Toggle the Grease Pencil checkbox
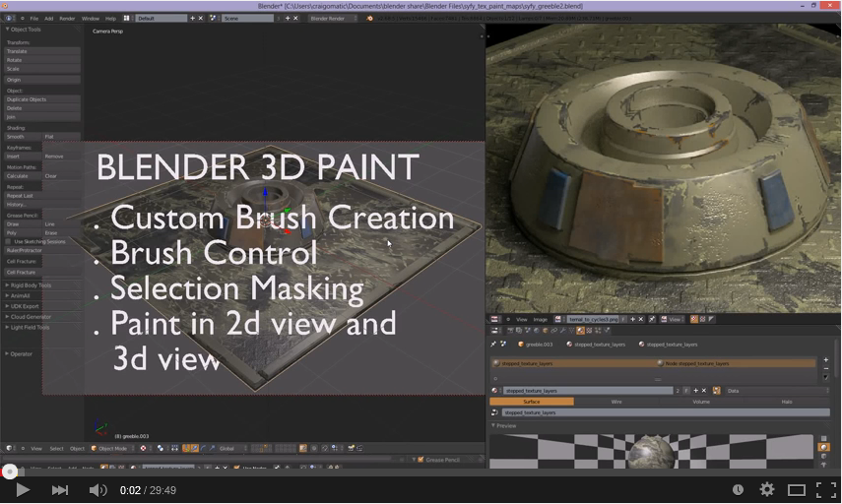 tap(421, 460)
